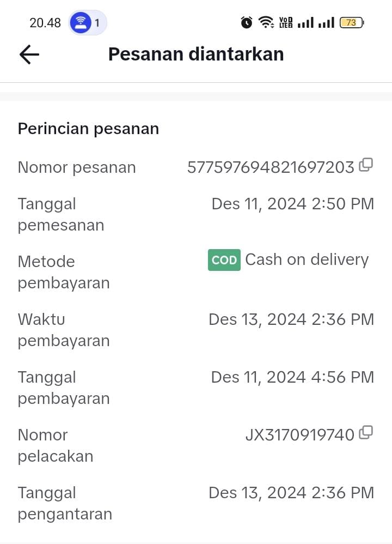The width and height of the screenshot is (392, 544).
Task: Tap the order date Des 11, 2024 2:50 PM
Action: tap(292, 204)
